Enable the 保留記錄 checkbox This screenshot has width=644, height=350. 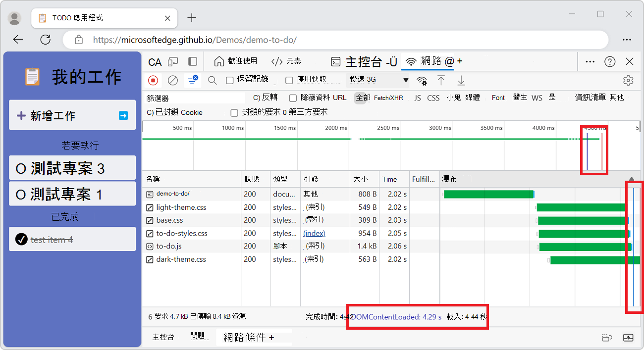point(230,80)
